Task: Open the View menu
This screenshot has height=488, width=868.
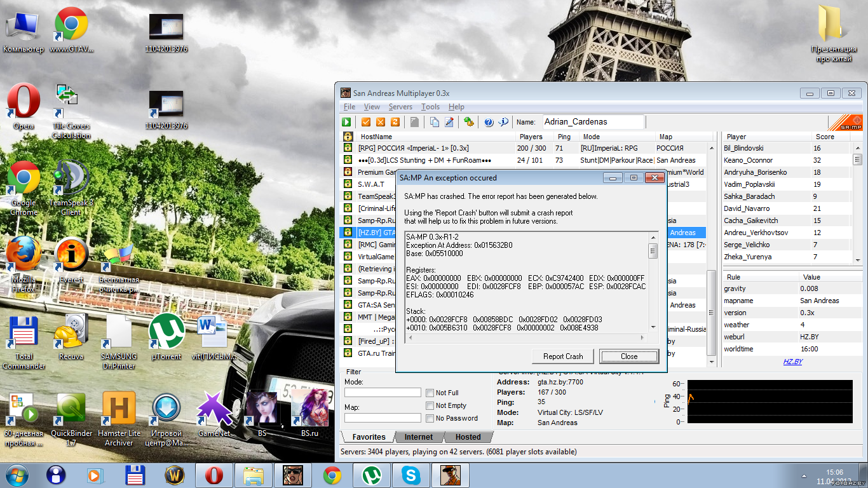Action: [372, 107]
